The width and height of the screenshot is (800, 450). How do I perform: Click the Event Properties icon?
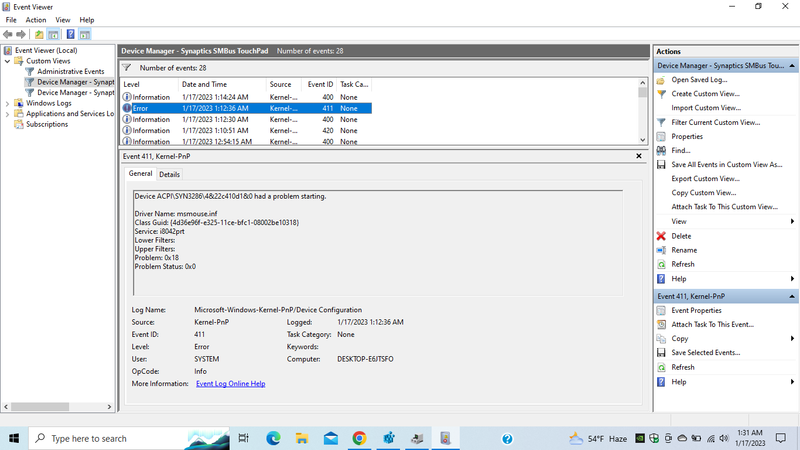point(661,310)
